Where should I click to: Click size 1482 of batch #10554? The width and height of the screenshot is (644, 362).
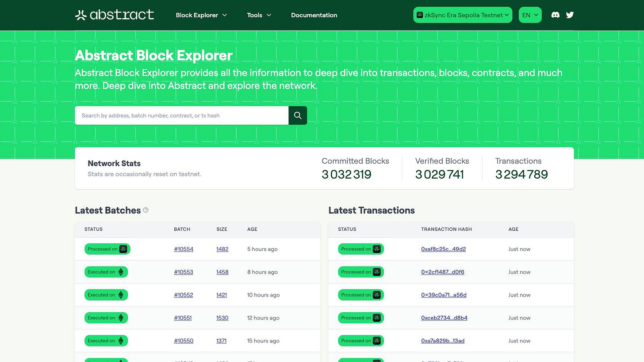point(222,249)
